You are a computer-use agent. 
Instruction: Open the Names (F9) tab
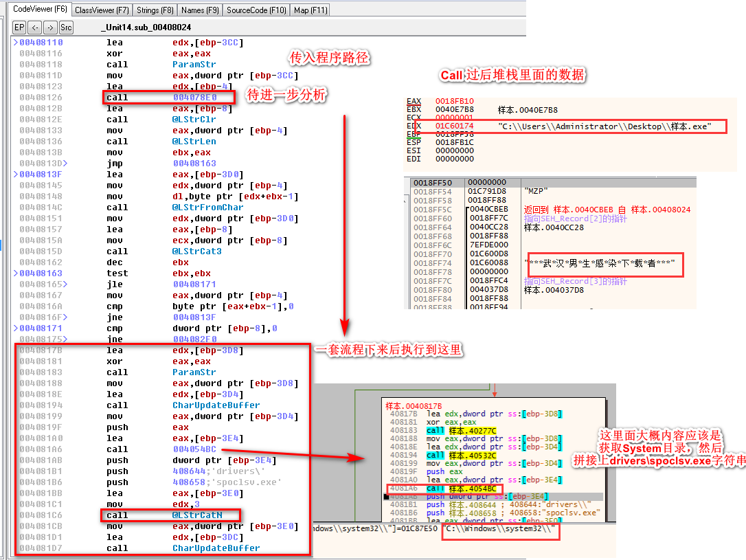pos(200,10)
